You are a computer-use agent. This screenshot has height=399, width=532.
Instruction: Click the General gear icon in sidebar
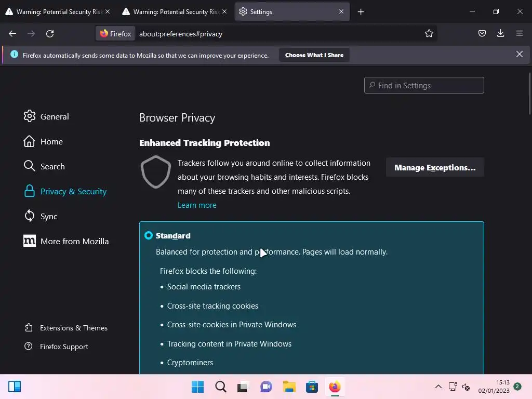click(x=30, y=116)
